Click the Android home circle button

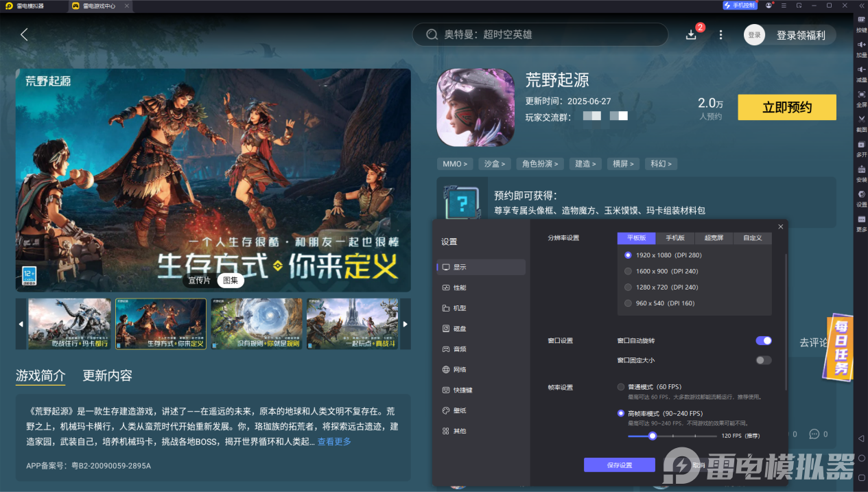861,457
